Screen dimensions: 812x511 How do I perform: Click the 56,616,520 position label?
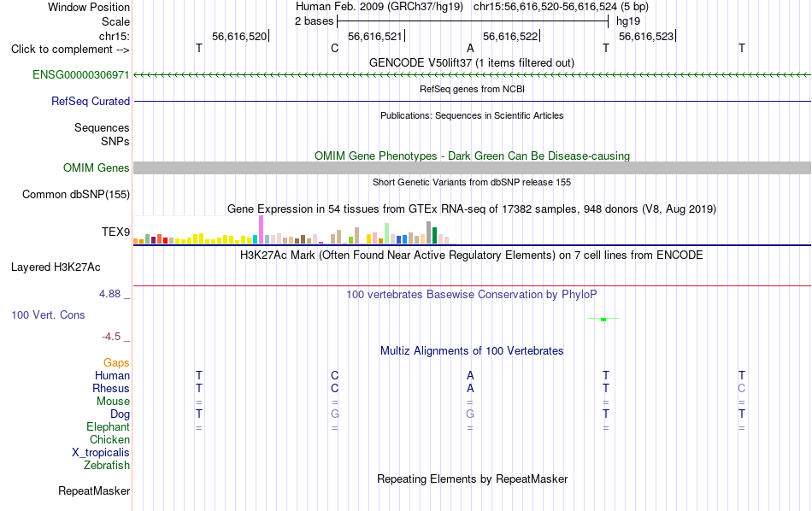[x=239, y=36]
